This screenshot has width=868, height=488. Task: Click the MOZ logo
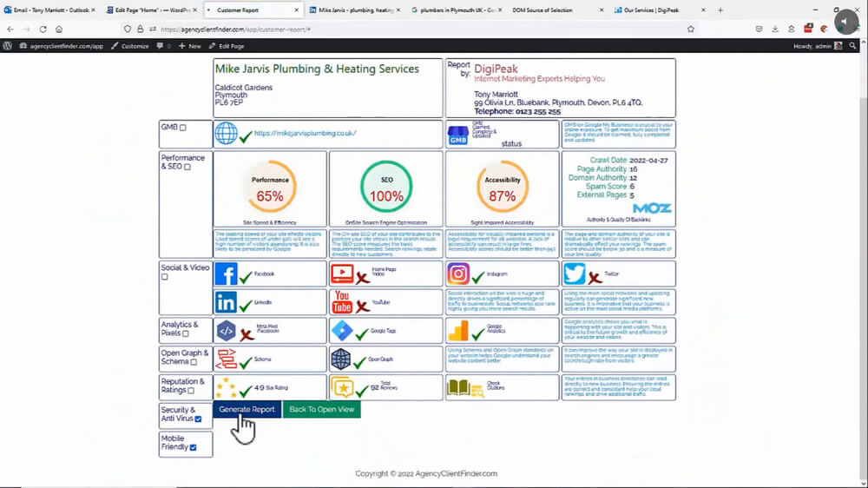652,208
